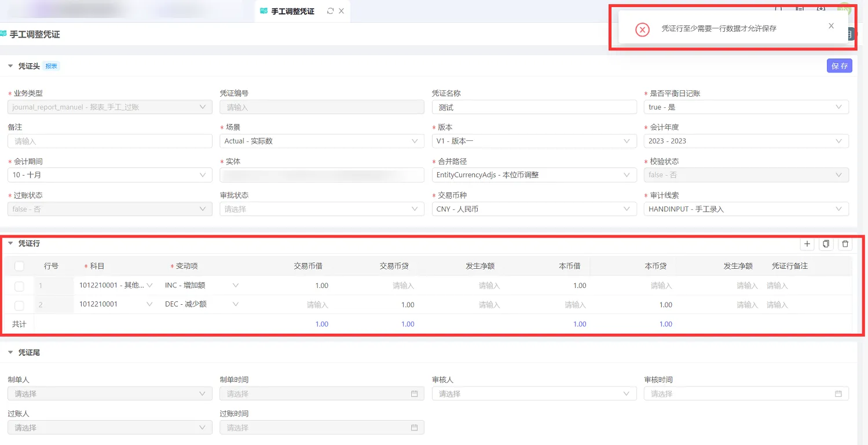Click the 凭证名称 input containing 测试

click(x=534, y=107)
